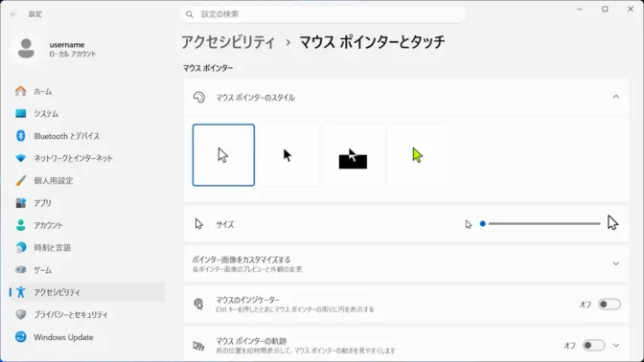
Task: Select the white pointer style
Action: click(x=223, y=155)
